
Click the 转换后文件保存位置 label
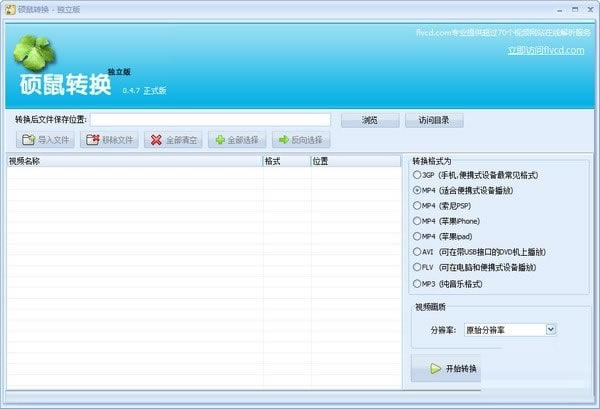[51, 120]
